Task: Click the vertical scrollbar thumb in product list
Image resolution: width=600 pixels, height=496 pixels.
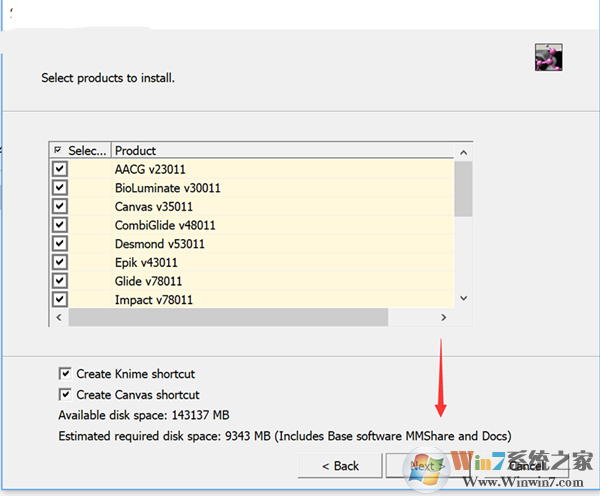Action: pos(463,189)
